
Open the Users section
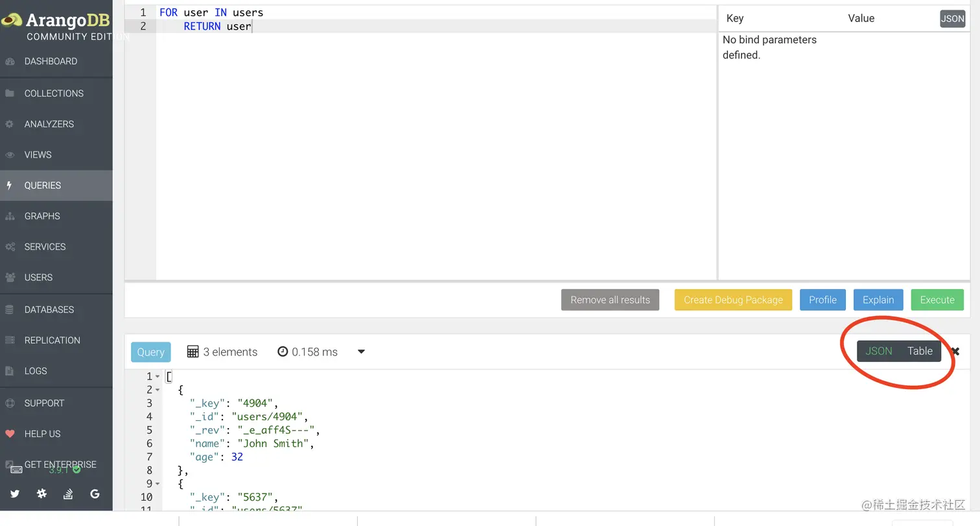coord(56,278)
